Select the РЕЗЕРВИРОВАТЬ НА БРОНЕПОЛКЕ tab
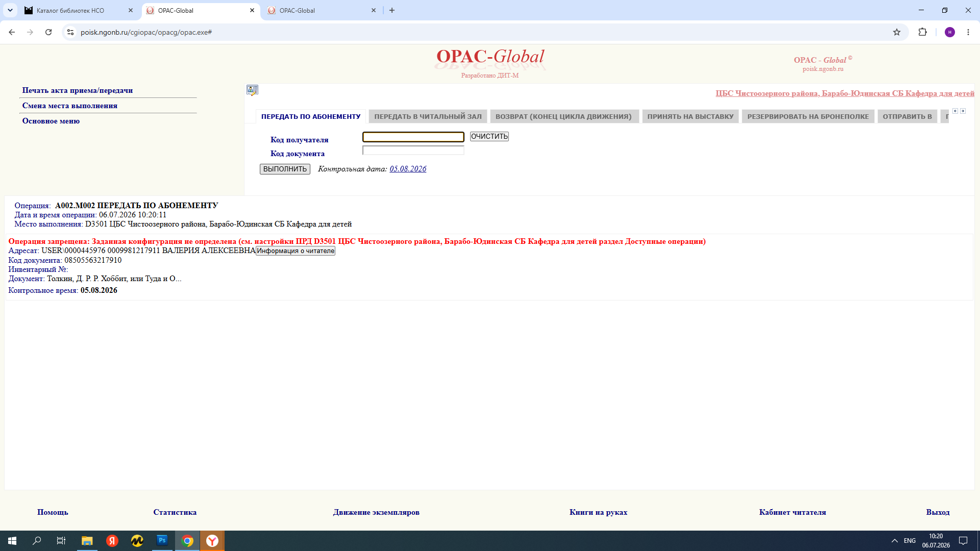This screenshot has width=980, height=551. (x=808, y=116)
